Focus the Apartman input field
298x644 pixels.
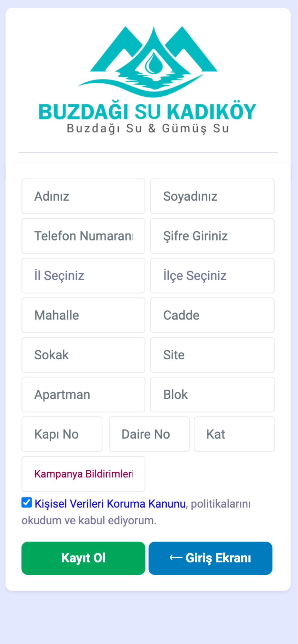pos(83,394)
